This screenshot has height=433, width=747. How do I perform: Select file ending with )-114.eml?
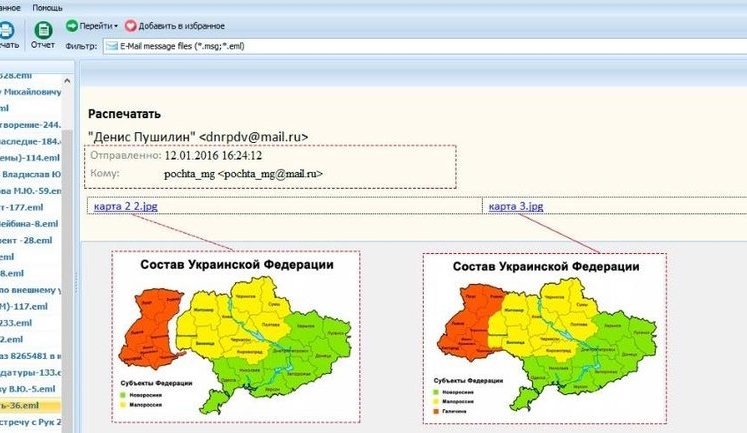[30, 158]
